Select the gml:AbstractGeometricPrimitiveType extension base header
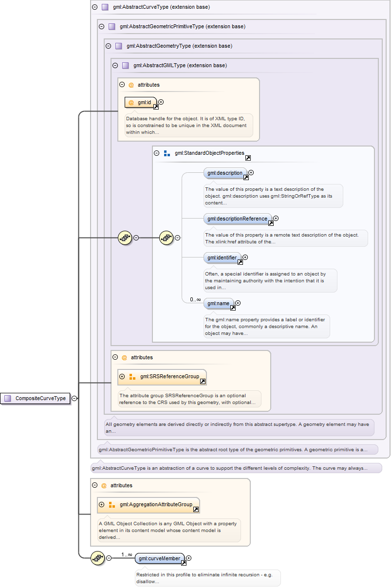 [x=182, y=26]
